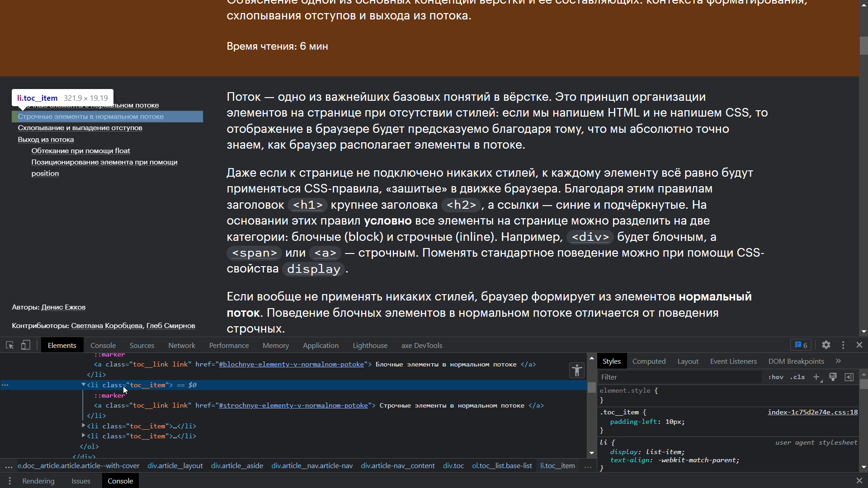868x488 pixels.
Task: Select the inspect element picker tool
Action: click(9, 345)
